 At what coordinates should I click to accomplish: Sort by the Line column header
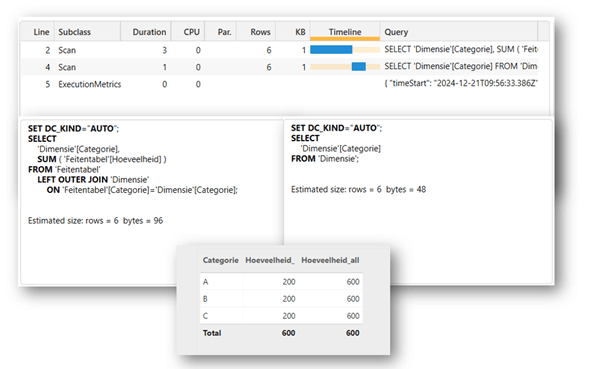[x=38, y=32]
